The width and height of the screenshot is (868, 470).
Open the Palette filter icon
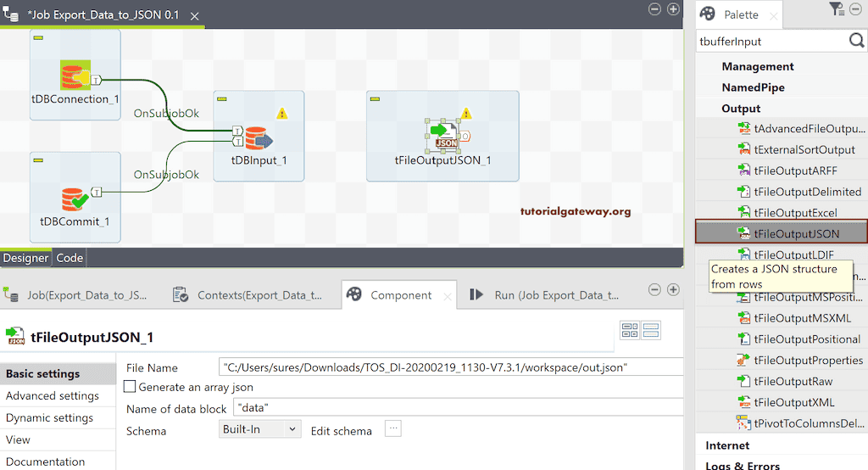point(836,8)
